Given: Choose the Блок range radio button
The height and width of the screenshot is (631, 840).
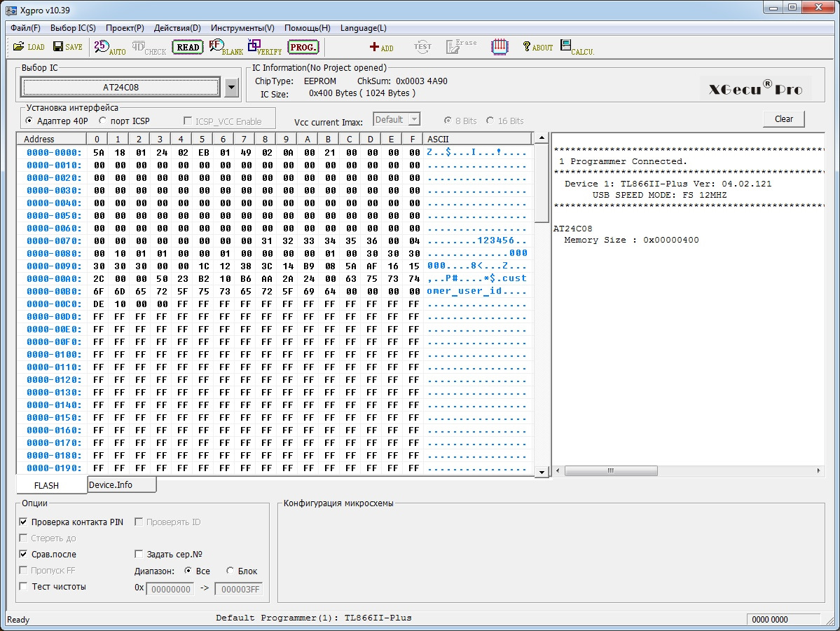Looking at the screenshot, I should tap(230, 571).
